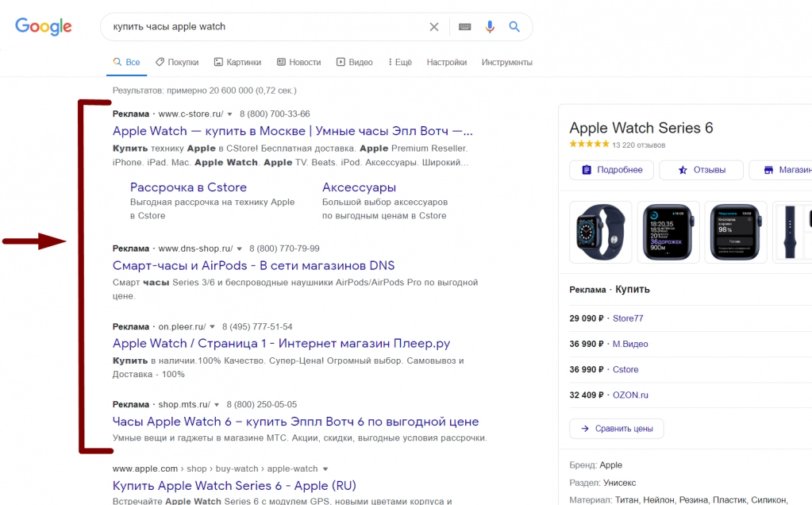
Task: Open 'Смарт-часы и AirPods - В сети магазинов DNS'
Action: pos(253,266)
